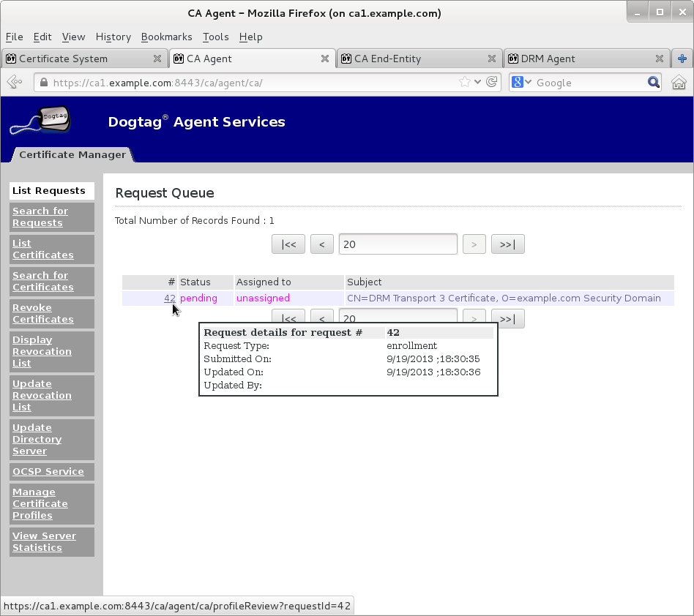Open View Server Statistics link
Viewport: 694px width, 616px height.
point(44,541)
